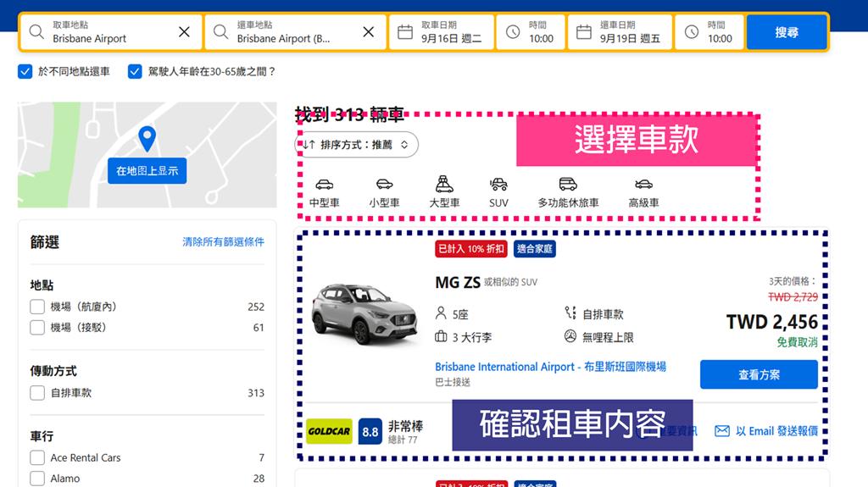
Task: Click the 無哩程上限 feature text
Action: pyautogui.click(x=608, y=337)
